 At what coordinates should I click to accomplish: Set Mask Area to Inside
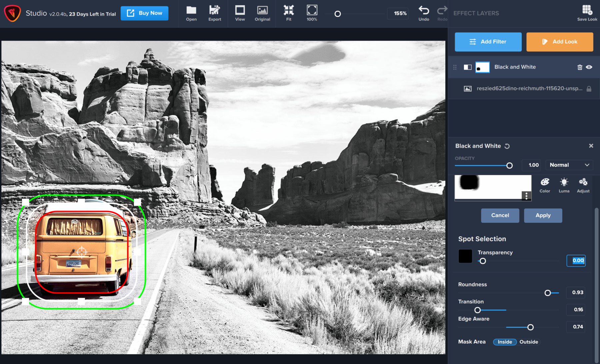[x=505, y=342]
